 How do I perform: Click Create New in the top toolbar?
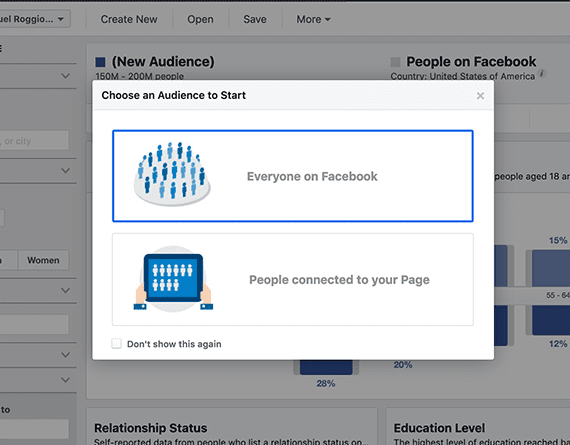(129, 19)
